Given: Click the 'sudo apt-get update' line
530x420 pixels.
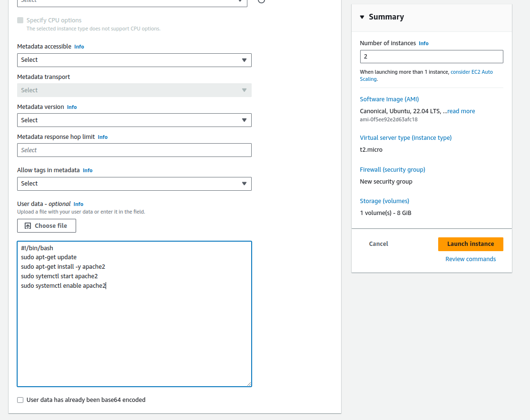Looking at the screenshot, I should coord(49,257).
